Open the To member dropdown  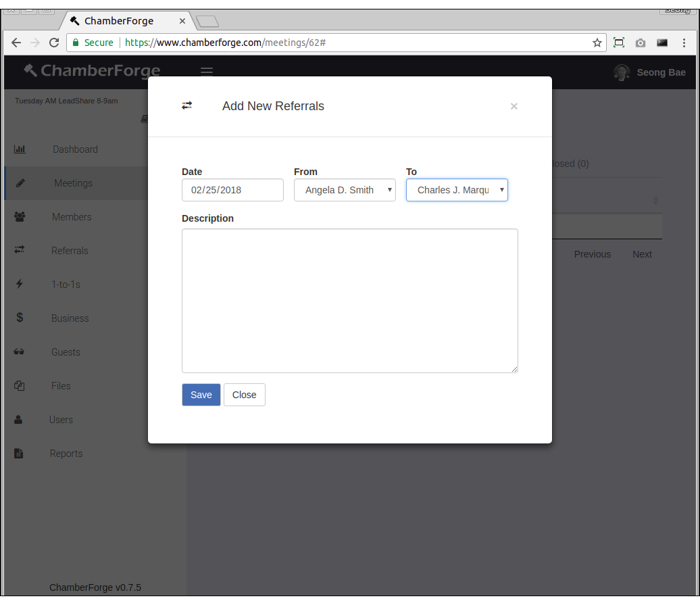point(457,190)
